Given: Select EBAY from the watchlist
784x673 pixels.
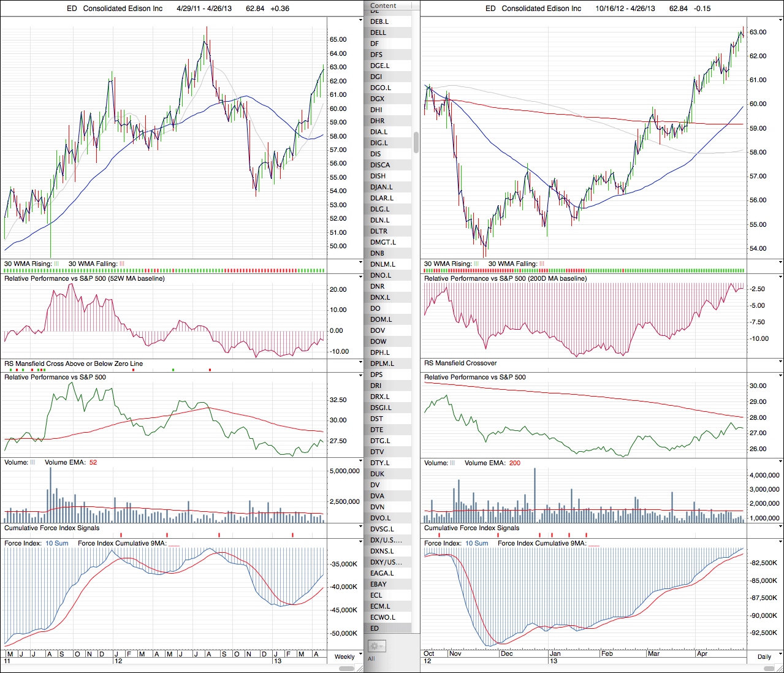Looking at the screenshot, I should [378, 584].
